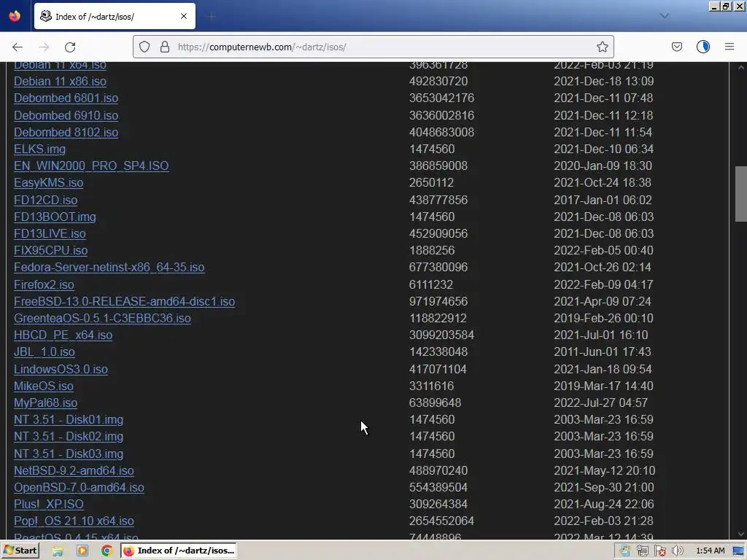Download EN_WIN2000_PRO_SP4.ISO
Image resolution: width=747 pixels, height=560 pixels.
coord(91,166)
